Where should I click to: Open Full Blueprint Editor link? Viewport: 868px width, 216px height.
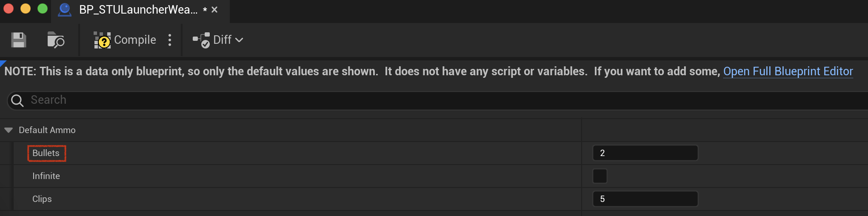(788, 71)
